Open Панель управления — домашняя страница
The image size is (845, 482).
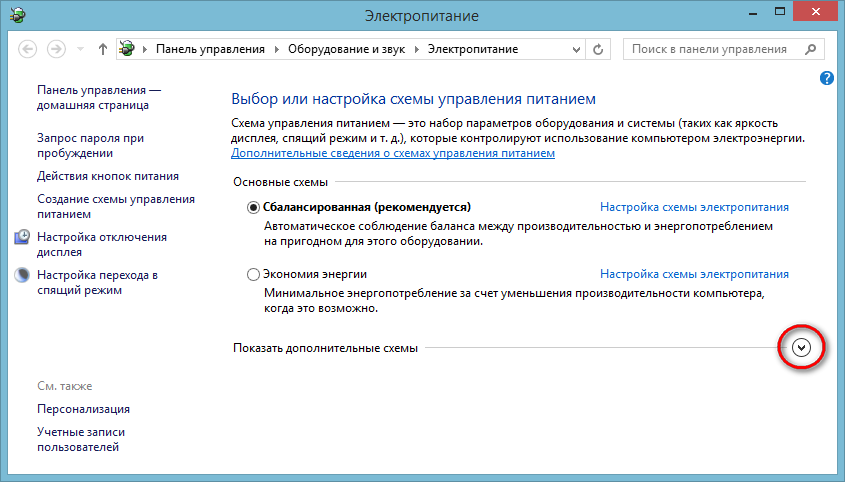click(x=99, y=98)
